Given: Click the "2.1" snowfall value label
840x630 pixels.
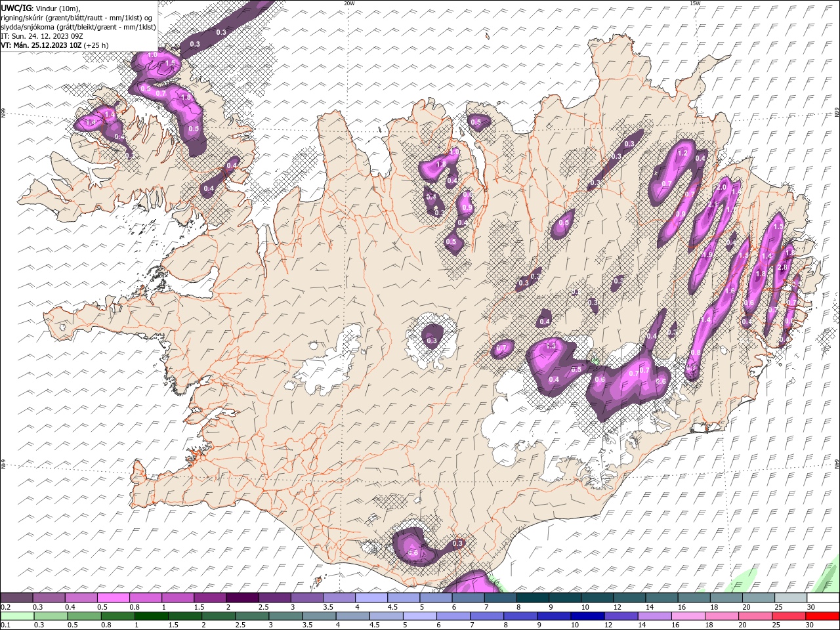Looking at the screenshot, I should pos(713,205).
